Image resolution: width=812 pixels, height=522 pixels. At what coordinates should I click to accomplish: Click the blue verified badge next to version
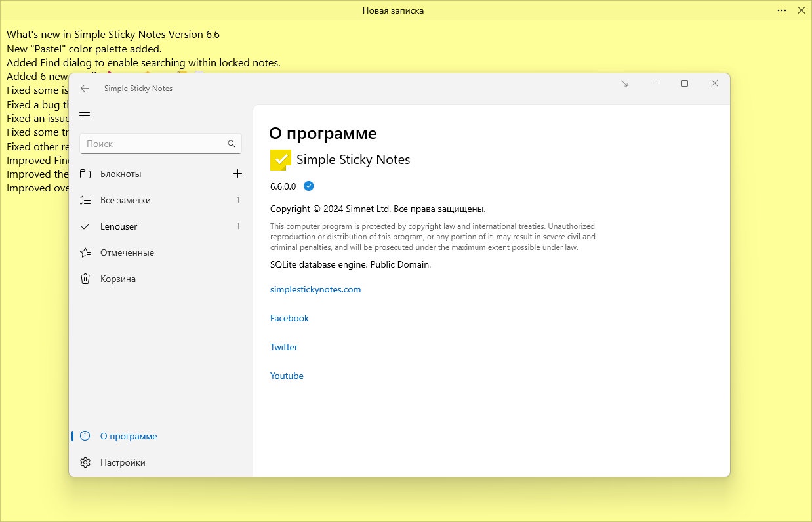[309, 186]
